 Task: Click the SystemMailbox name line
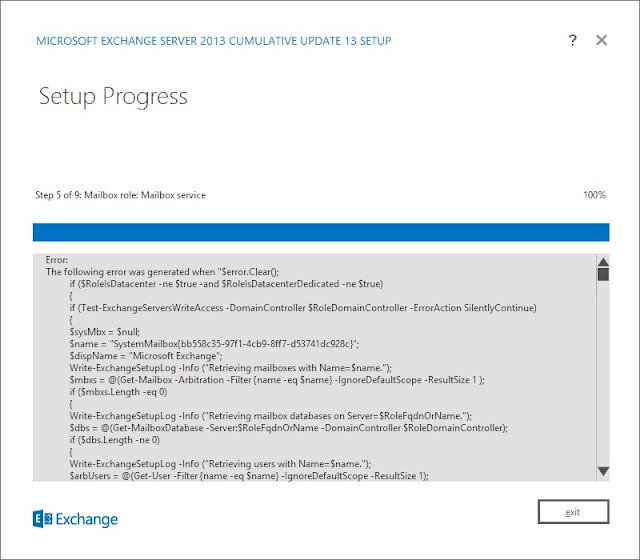[214, 344]
